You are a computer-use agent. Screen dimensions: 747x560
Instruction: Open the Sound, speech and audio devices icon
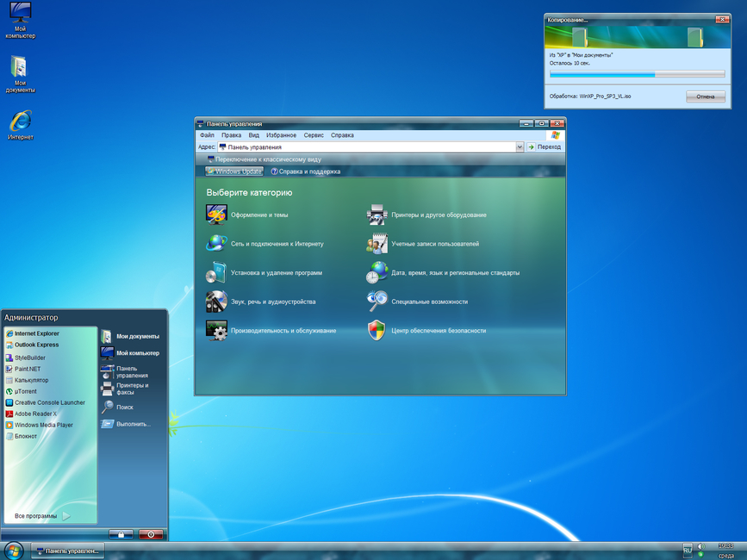tap(216, 302)
